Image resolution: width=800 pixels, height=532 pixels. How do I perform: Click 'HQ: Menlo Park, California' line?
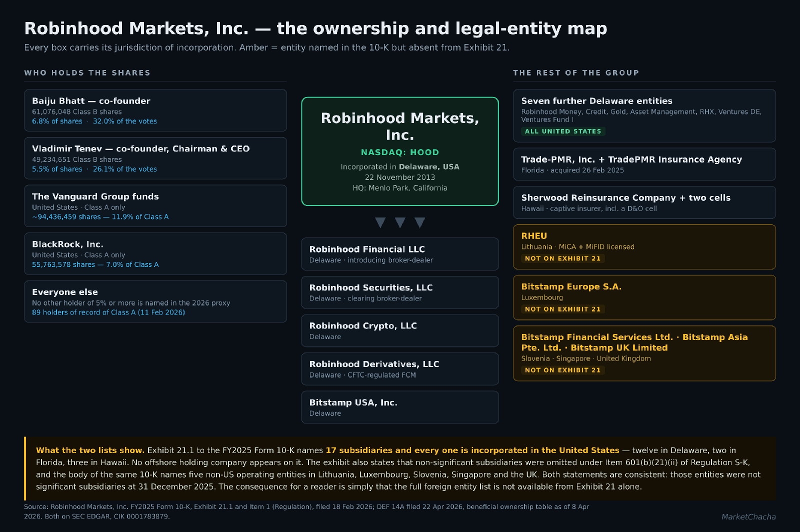(x=400, y=188)
